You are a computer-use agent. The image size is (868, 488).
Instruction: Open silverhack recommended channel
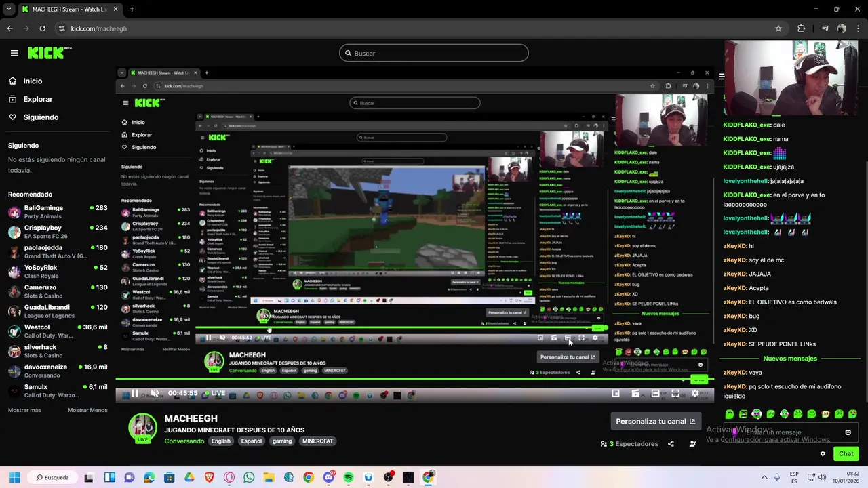click(x=58, y=351)
